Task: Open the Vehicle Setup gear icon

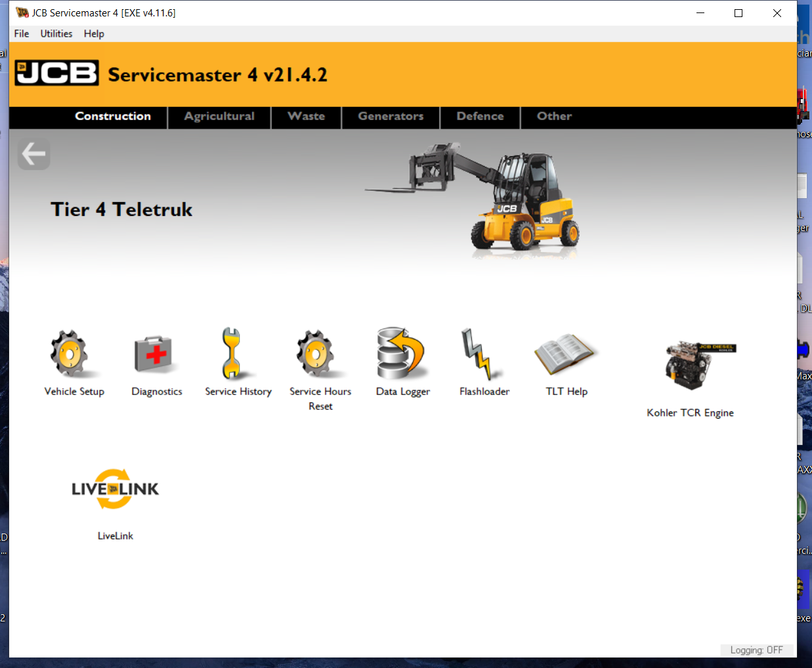Action: click(70, 355)
